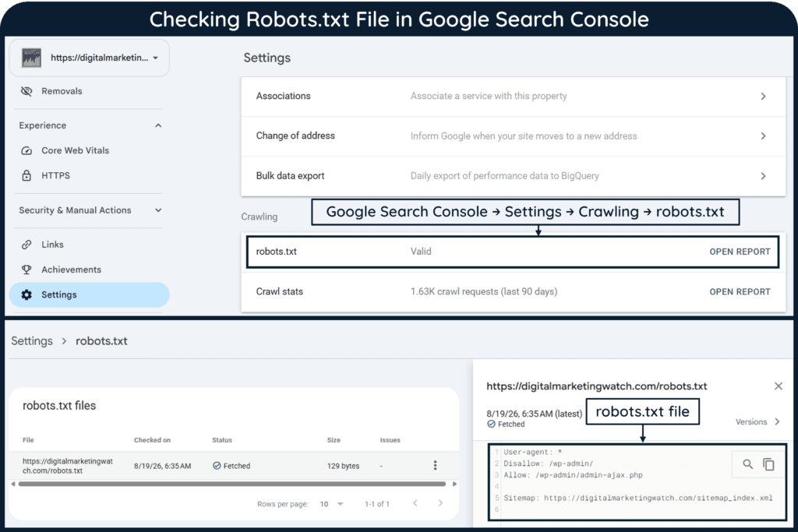Click the 1-1 of 1 pagination text
The width and height of the screenshot is (798, 532).
(377, 504)
